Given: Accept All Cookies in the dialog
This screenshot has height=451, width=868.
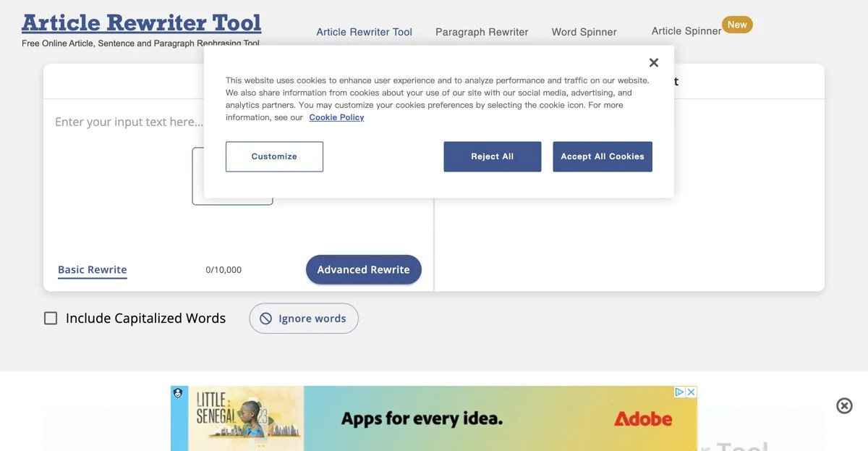Looking at the screenshot, I should (x=603, y=156).
